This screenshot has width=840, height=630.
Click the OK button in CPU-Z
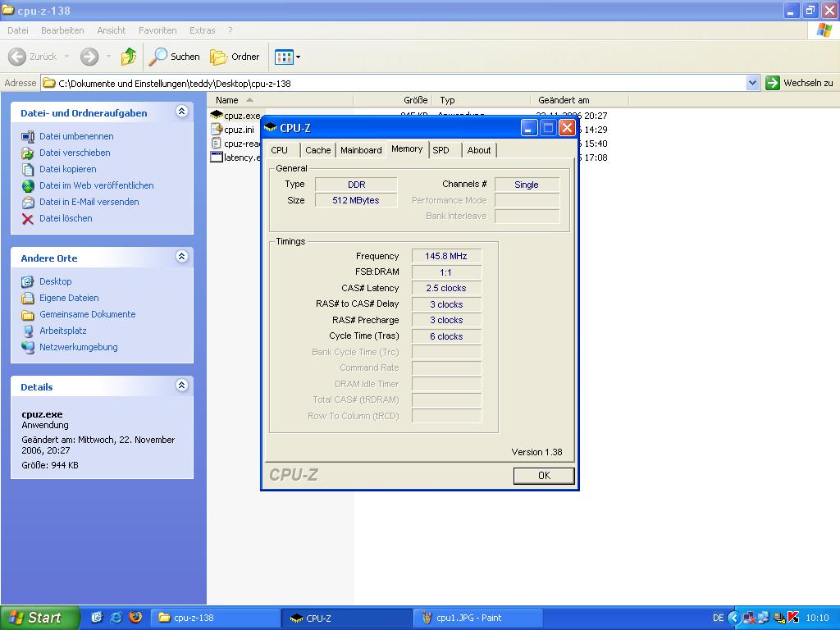[544, 476]
